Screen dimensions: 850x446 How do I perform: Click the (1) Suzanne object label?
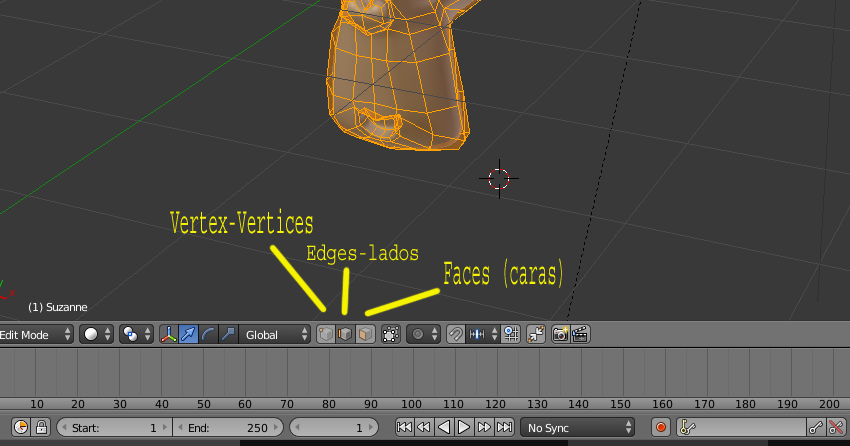57,307
